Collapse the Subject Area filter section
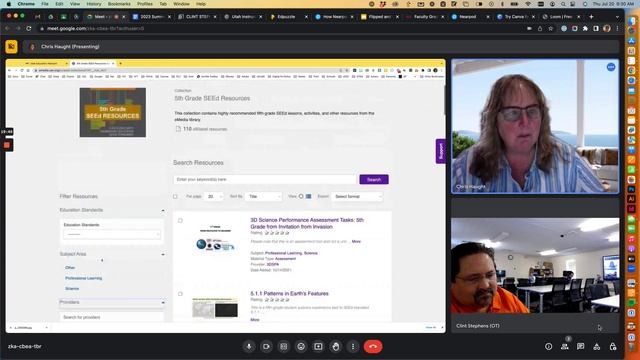Viewport: 640px width, 360px height. (163, 254)
